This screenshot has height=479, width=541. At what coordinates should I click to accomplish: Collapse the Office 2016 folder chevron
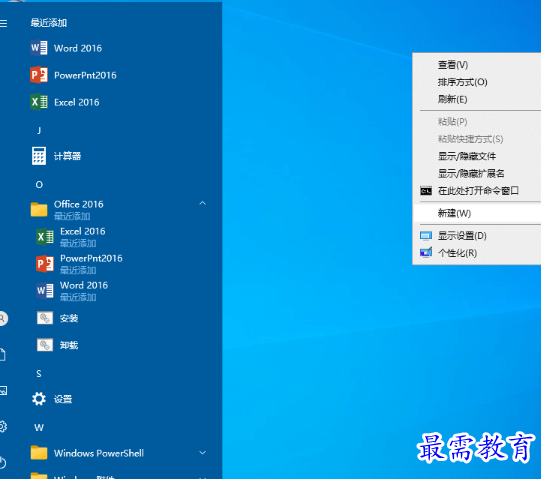[x=203, y=203]
